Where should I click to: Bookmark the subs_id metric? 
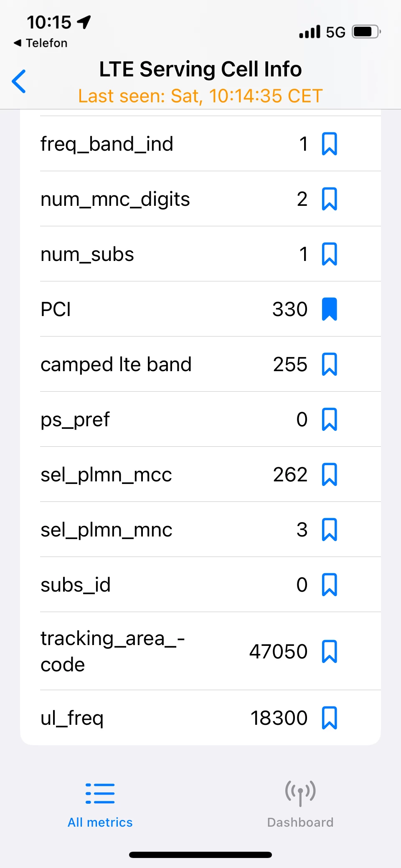click(329, 585)
